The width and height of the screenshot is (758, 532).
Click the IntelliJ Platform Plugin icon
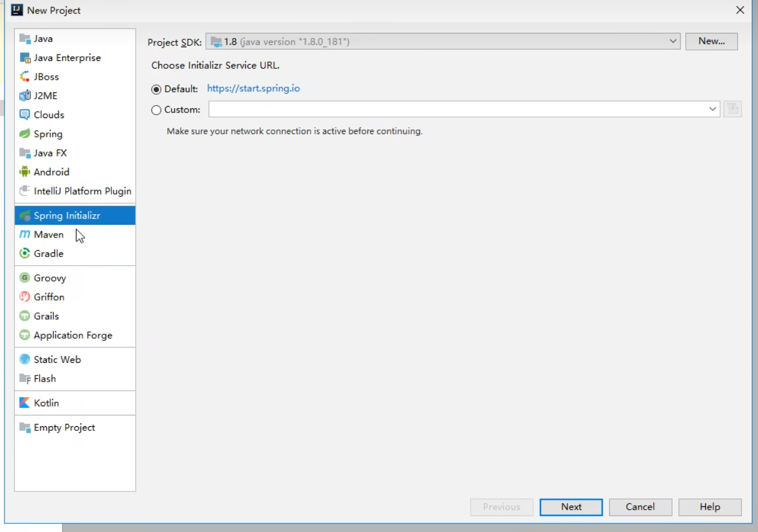25,191
